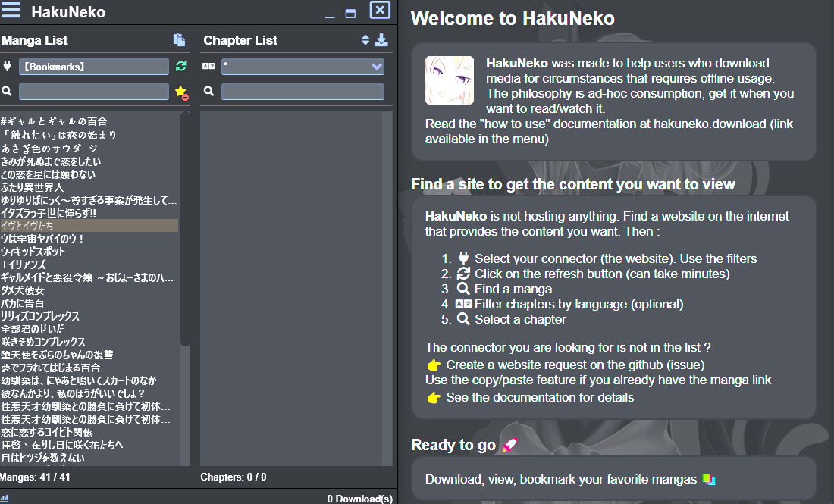
Task: Click the chapter search magnifier icon
Action: (209, 92)
